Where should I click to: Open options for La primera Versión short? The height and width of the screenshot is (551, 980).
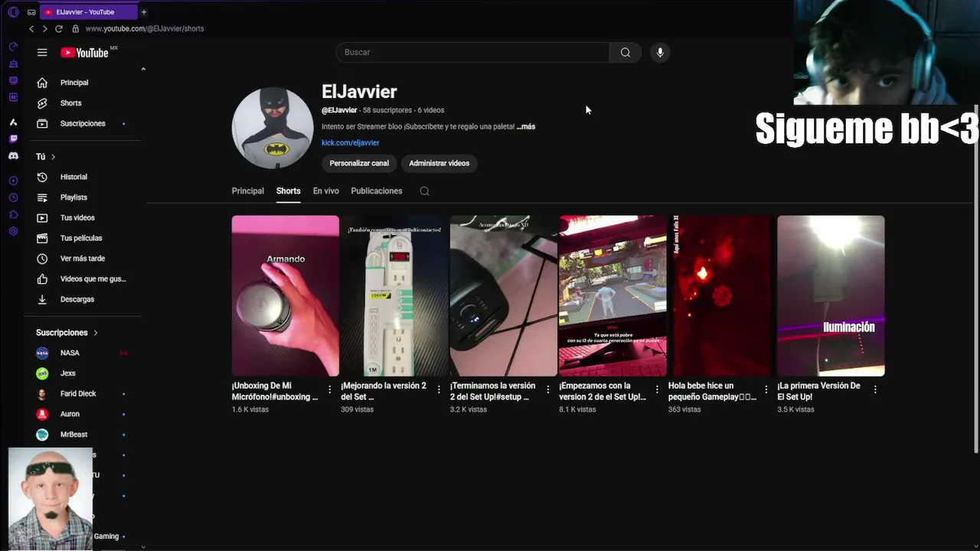(x=875, y=390)
